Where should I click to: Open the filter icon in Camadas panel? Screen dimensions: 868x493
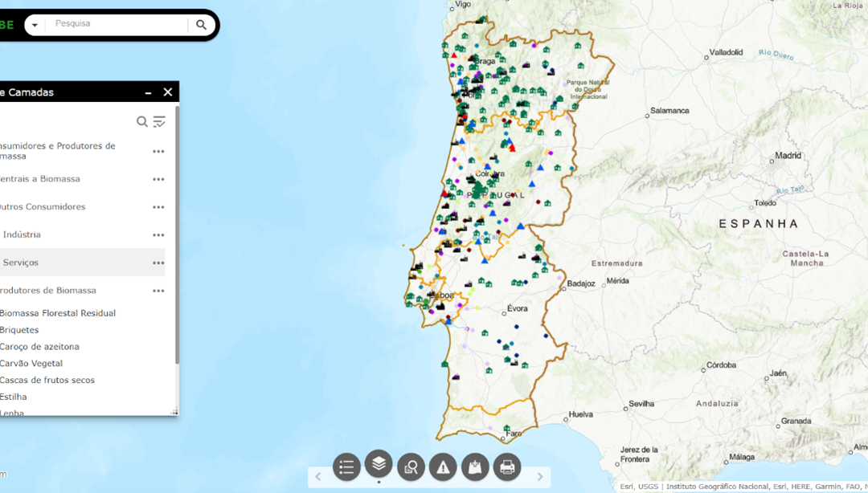159,121
